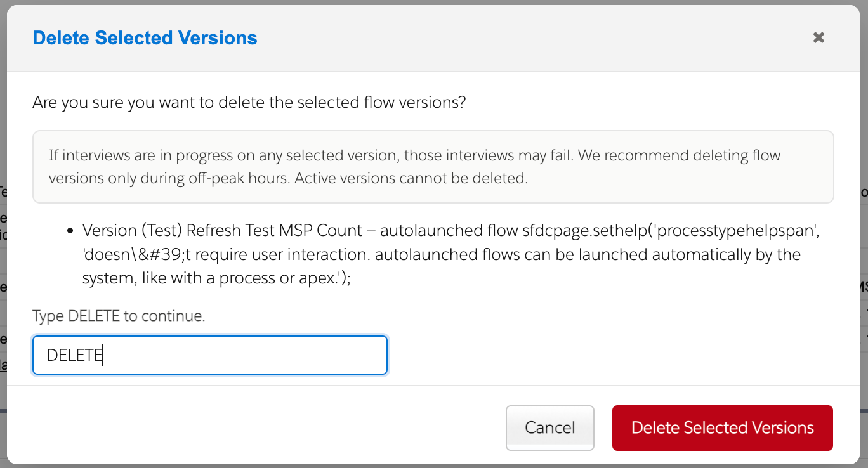The height and width of the screenshot is (468, 868).
Task: Click the flow versions confirmation question text
Action: tap(249, 102)
